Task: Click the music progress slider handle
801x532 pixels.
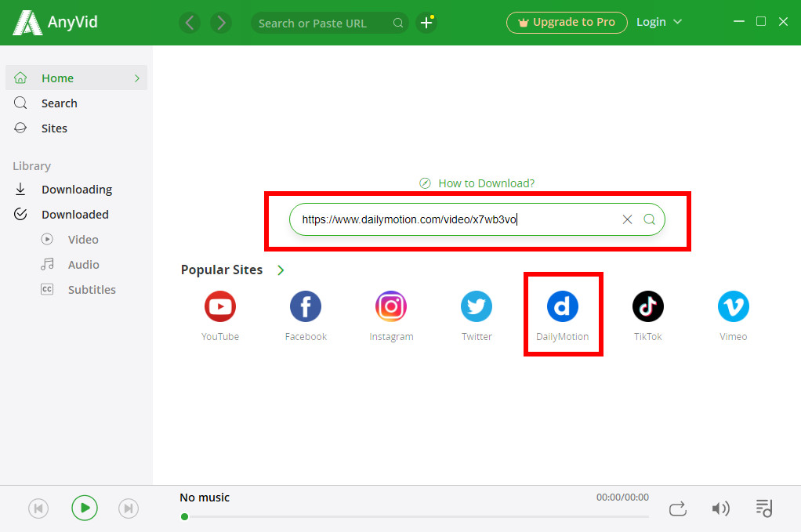Action: pyautogui.click(x=184, y=516)
